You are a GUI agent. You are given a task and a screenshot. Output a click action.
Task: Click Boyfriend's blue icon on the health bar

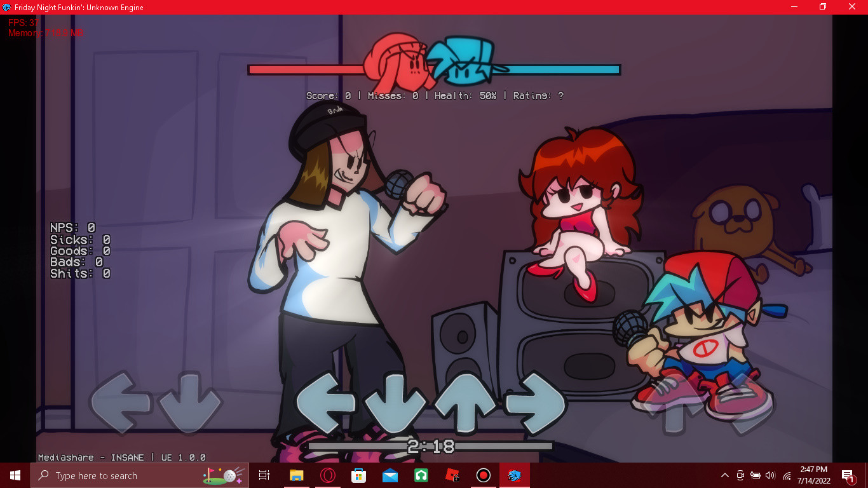[x=465, y=60]
